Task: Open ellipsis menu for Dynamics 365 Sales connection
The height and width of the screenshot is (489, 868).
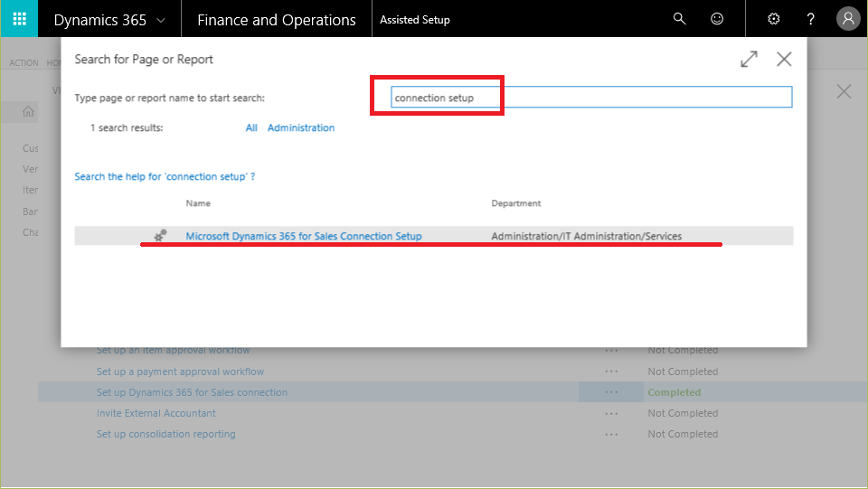Action: pos(611,392)
